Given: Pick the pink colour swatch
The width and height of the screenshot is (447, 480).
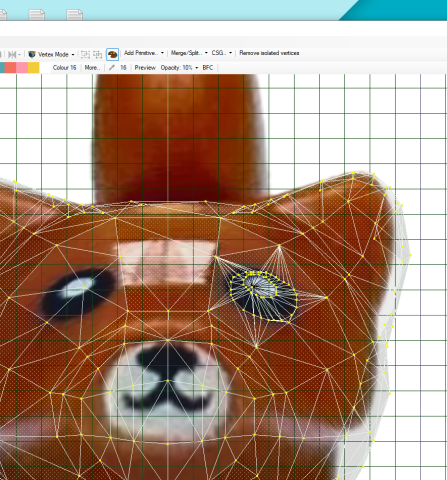Looking at the screenshot, I should [x=22, y=68].
